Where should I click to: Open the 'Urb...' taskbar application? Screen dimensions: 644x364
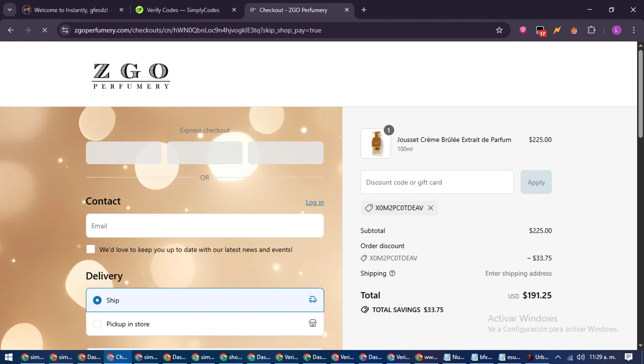click(538, 357)
